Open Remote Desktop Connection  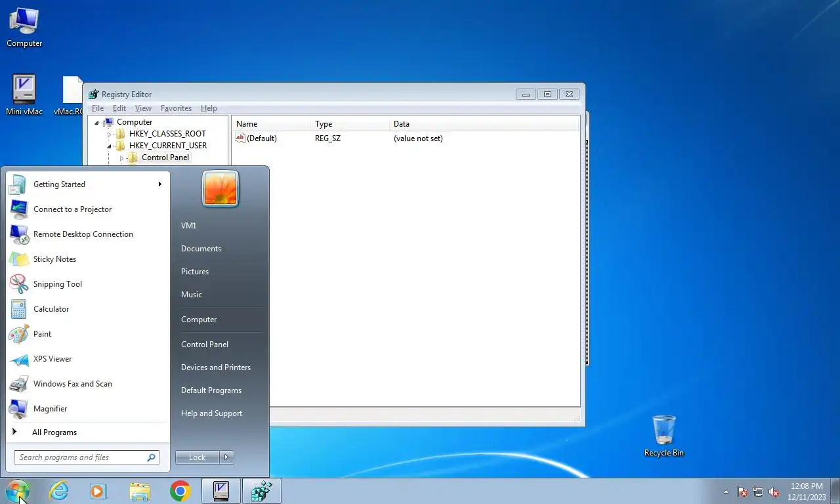(x=88, y=234)
